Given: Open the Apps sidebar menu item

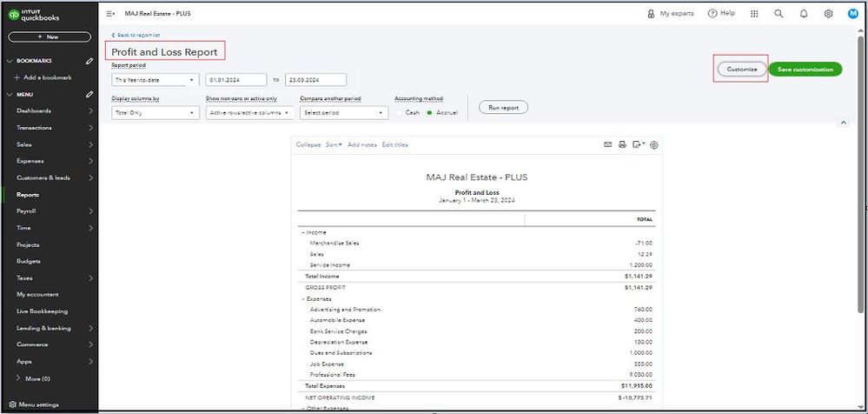Looking at the screenshot, I should pyautogui.click(x=23, y=361).
